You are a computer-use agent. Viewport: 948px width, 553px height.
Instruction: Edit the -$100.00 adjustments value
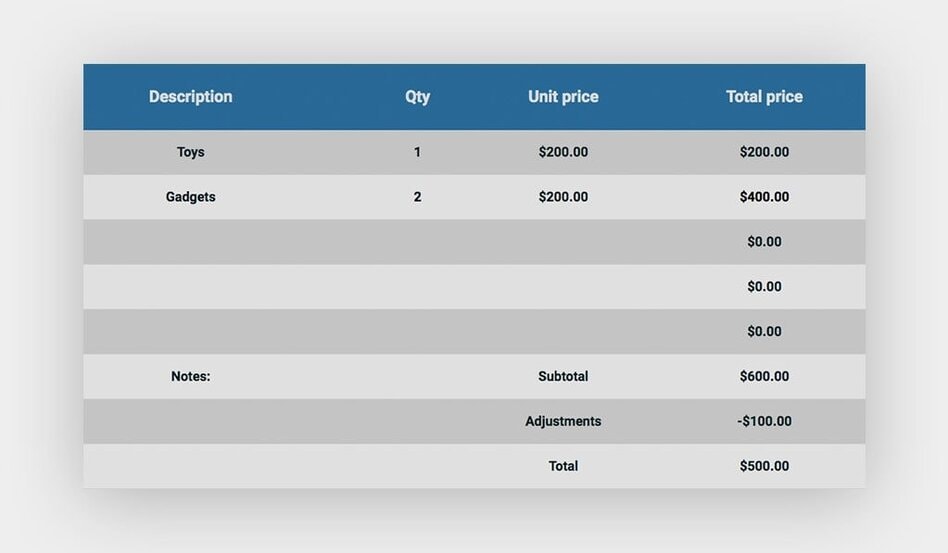tap(764, 421)
